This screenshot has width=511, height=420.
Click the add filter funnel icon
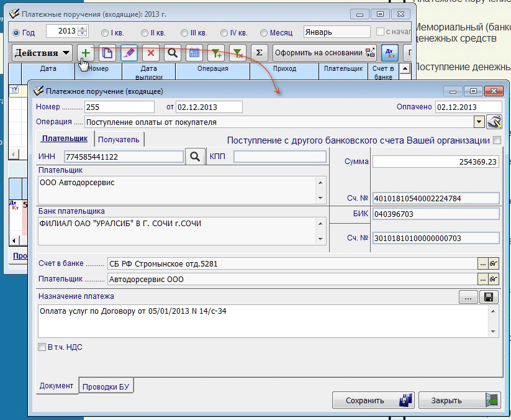tap(216, 53)
